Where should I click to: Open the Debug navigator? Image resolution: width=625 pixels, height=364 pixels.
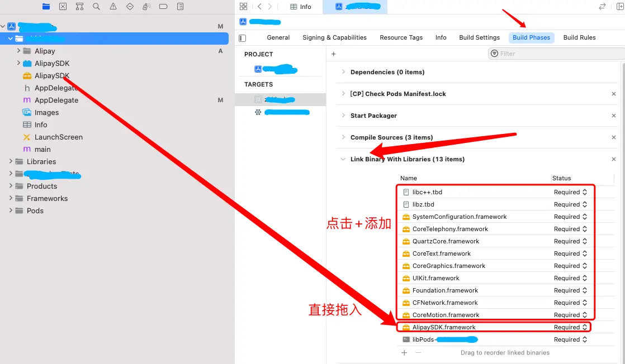(146, 6)
